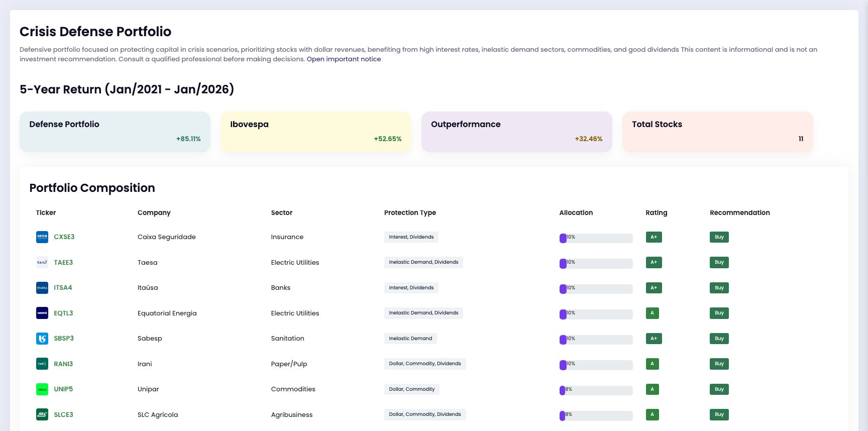Image resolution: width=868 pixels, height=431 pixels.
Task: Click the SLC logo beside SLCE3
Action: tap(42, 414)
